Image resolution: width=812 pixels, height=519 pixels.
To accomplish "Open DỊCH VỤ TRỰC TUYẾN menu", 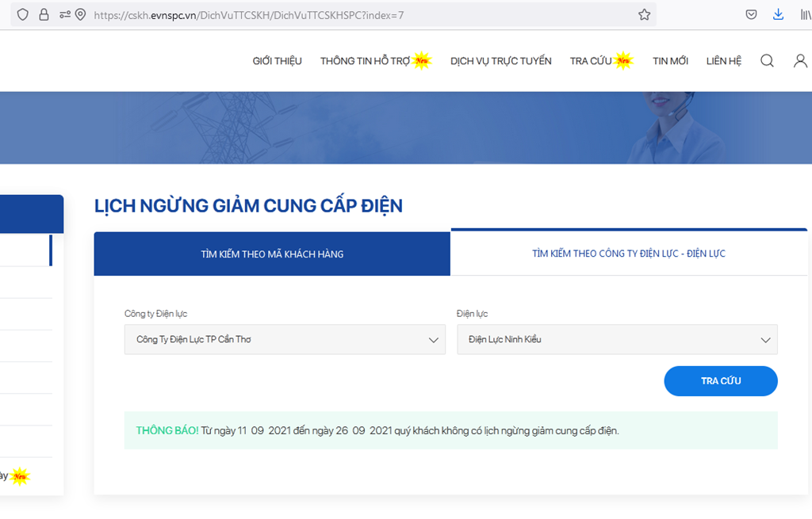I will [x=500, y=61].
